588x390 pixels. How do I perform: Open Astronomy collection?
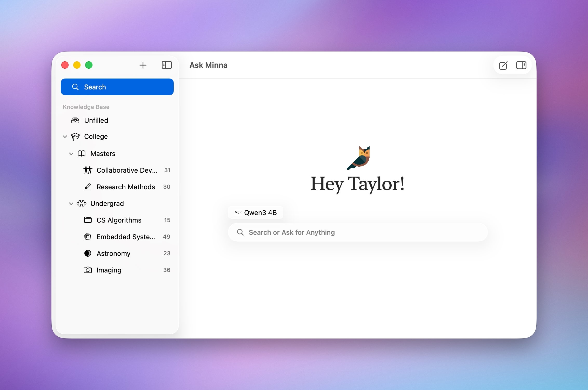(x=117, y=253)
